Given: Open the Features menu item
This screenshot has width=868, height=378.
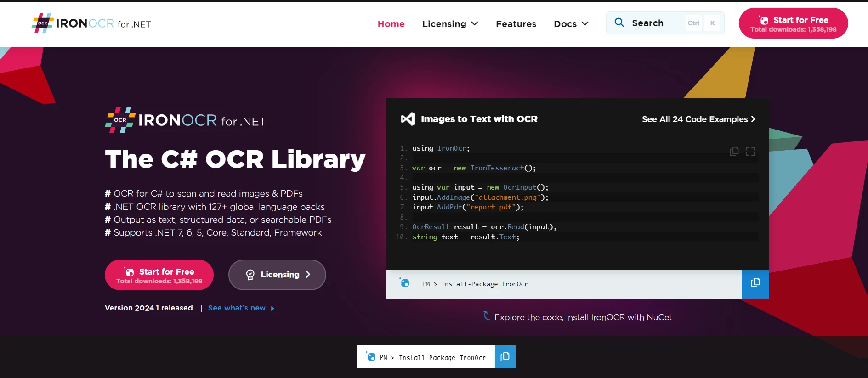Looking at the screenshot, I should 516,24.
